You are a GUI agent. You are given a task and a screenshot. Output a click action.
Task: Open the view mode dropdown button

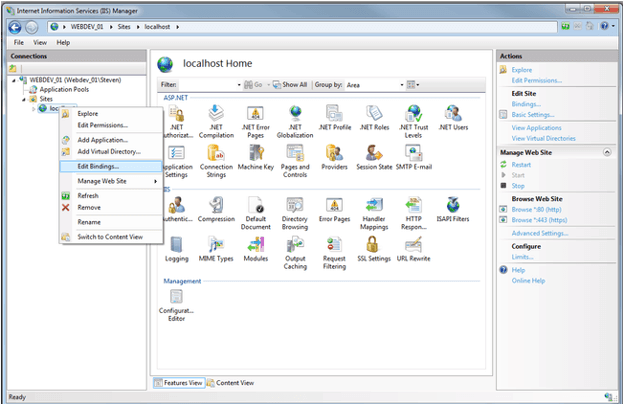(413, 85)
